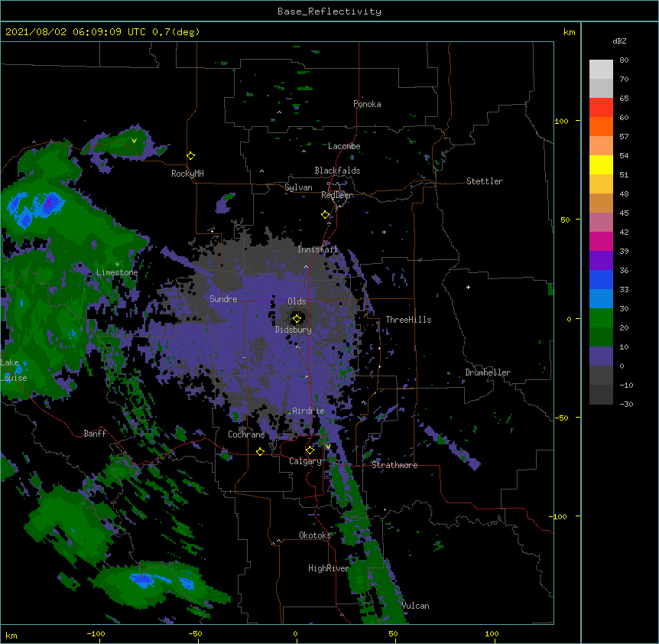
Task: Pick the magenta 39-42 dBZ legend swatch
Action: point(601,241)
